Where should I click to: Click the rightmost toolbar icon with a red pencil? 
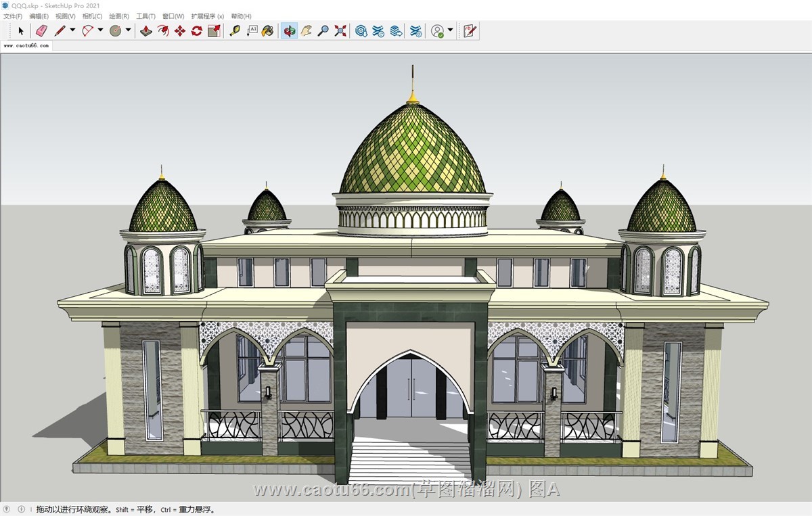(470, 30)
